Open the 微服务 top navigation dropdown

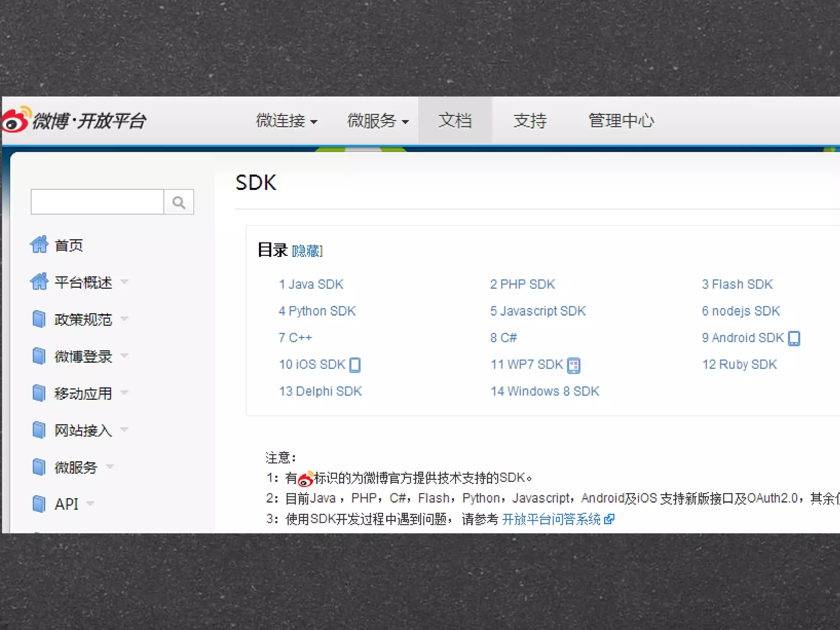tap(378, 121)
